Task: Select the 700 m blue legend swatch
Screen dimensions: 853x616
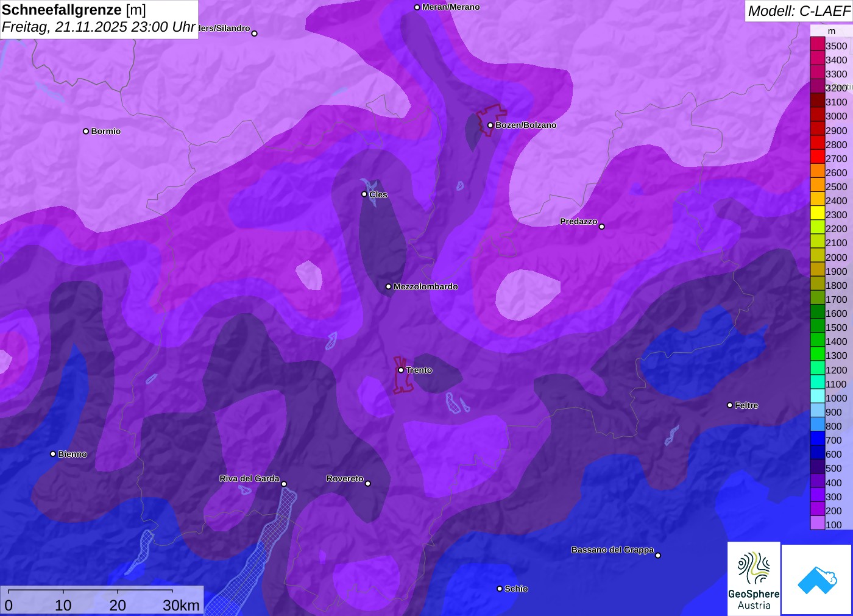Action: 818,439
